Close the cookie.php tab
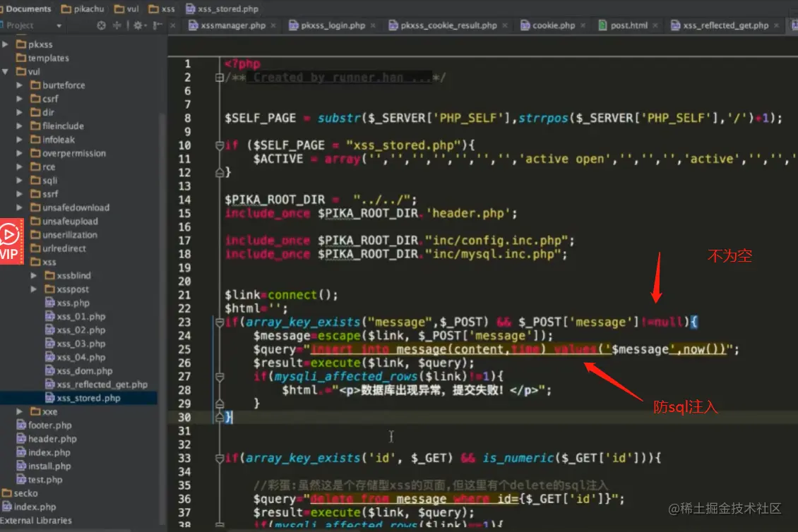 pos(583,25)
